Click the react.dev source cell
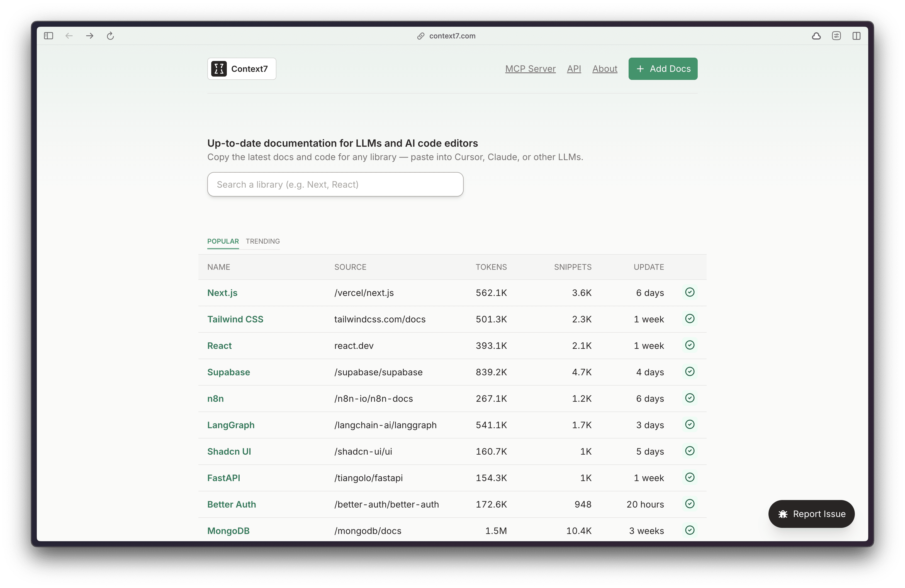 click(x=354, y=346)
